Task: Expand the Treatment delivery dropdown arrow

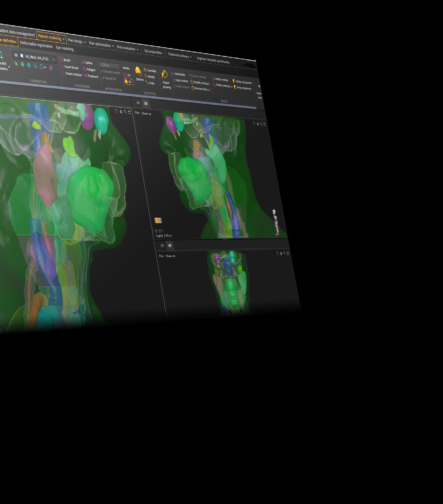Action: 191,57
